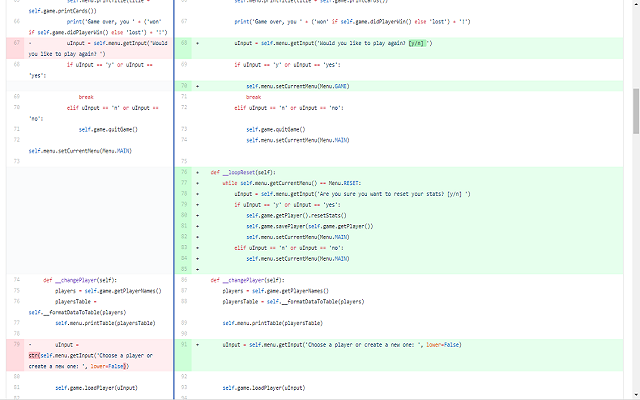Click 'def __changePlayer(self):' in right pane
This screenshot has height=400, width=640.
tap(247, 280)
